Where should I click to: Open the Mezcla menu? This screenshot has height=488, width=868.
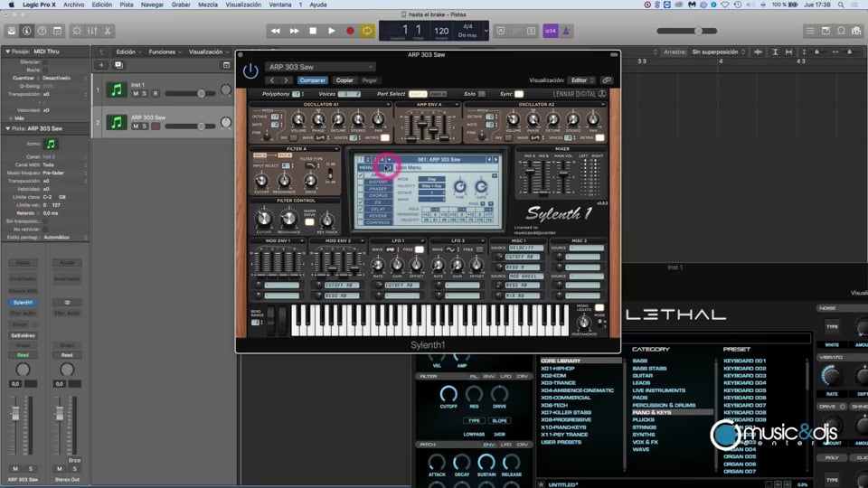coord(208,5)
